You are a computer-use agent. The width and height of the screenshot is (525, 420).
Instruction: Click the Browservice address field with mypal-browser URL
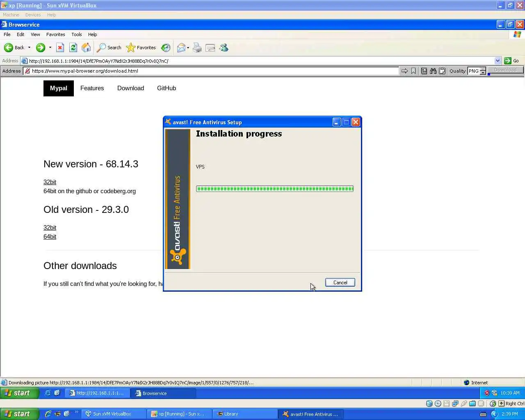click(x=211, y=71)
